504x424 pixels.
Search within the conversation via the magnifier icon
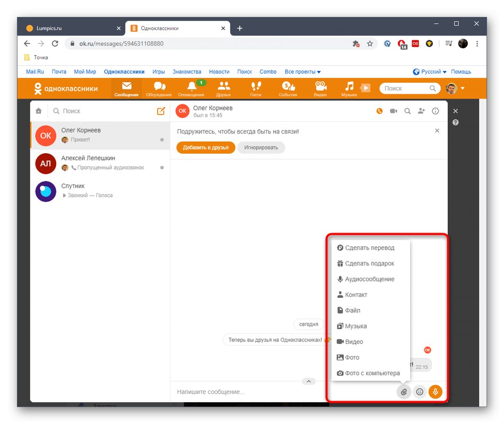[407, 111]
